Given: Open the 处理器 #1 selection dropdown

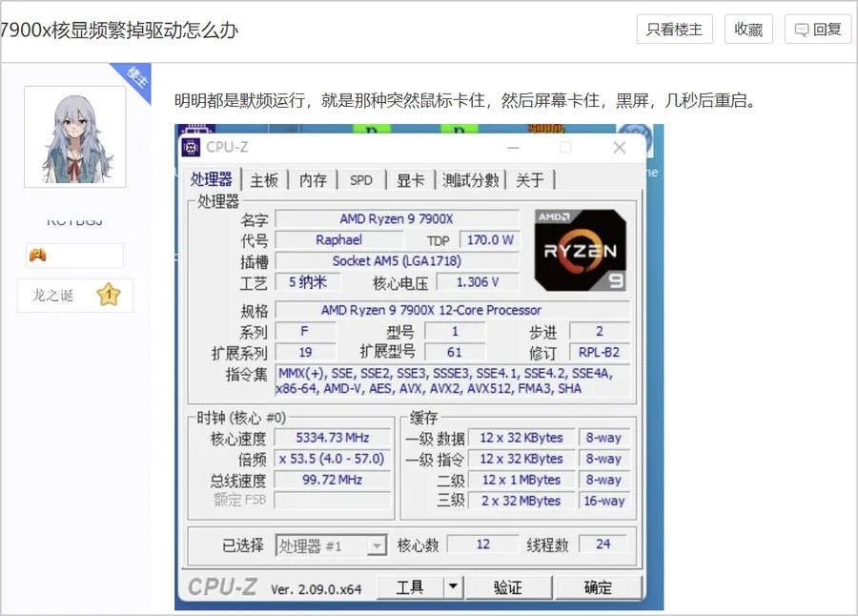Looking at the screenshot, I should pyautogui.click(x=376, y=545).
